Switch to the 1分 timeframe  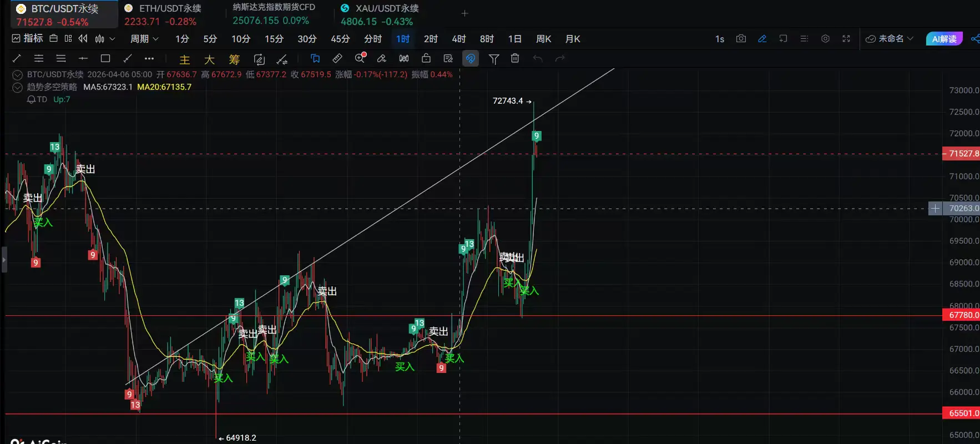[x=182, y=39]
